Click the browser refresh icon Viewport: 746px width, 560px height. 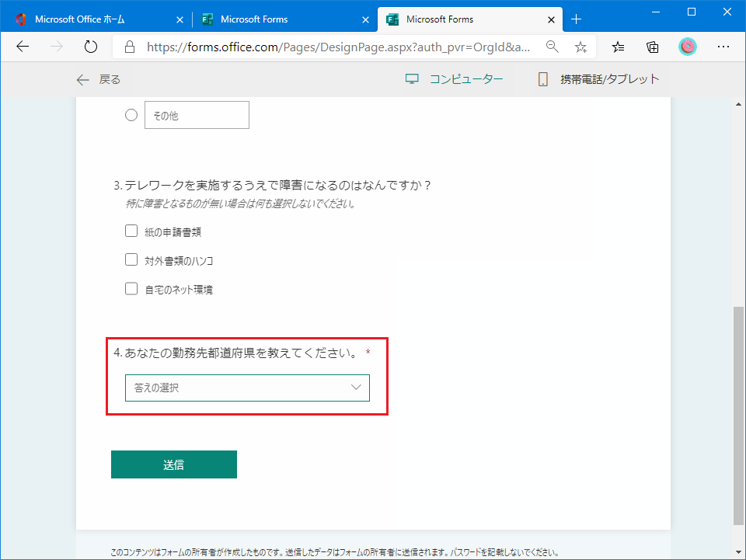(x=90, y=47)
